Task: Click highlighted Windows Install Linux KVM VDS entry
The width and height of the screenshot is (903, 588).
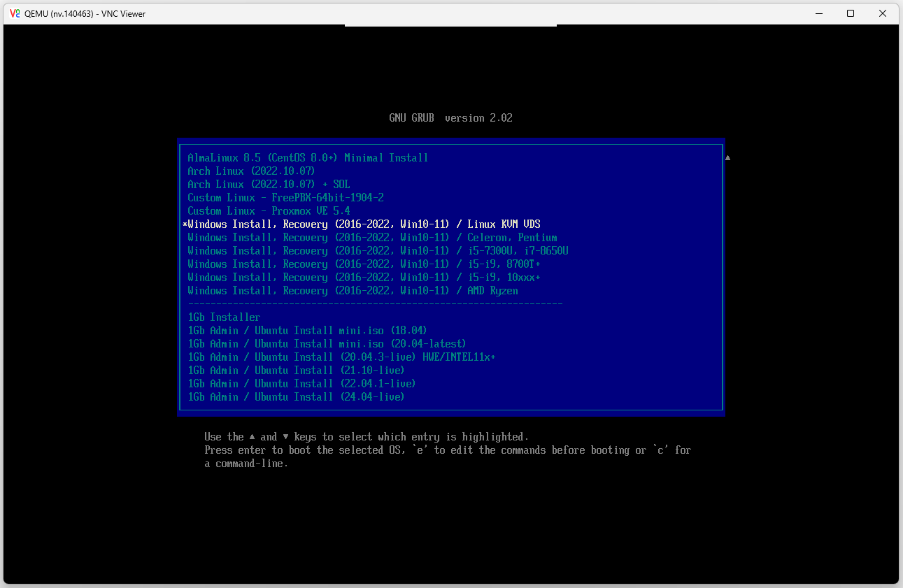Action: (364, 224)
